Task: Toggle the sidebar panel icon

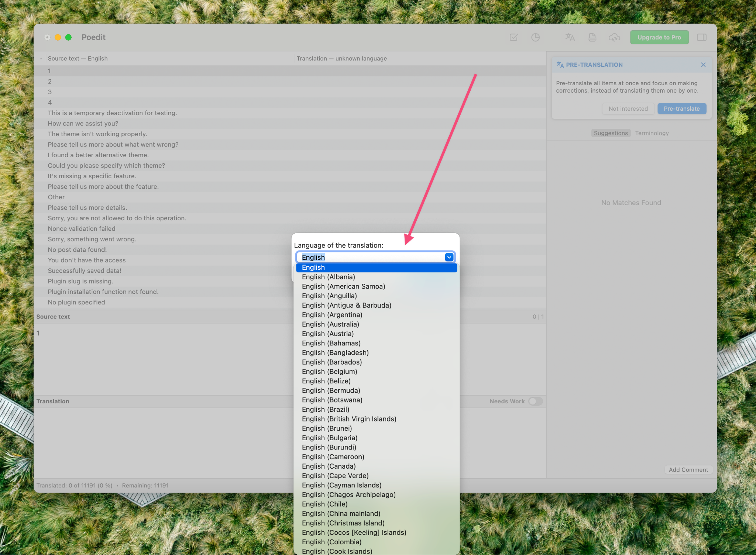Action: tap(701, 37)
